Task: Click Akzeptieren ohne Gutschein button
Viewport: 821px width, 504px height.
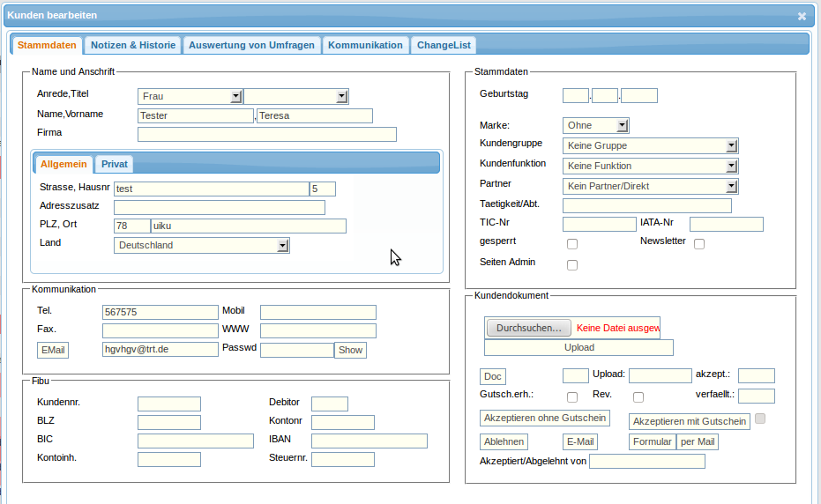Action: click(x=544, y=418)
